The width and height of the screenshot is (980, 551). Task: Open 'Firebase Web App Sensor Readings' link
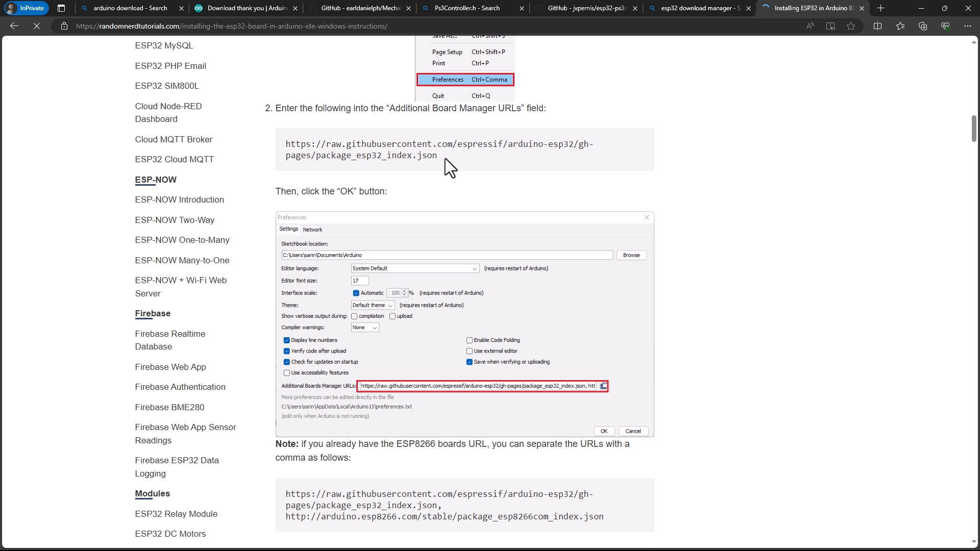click(185, 434)
